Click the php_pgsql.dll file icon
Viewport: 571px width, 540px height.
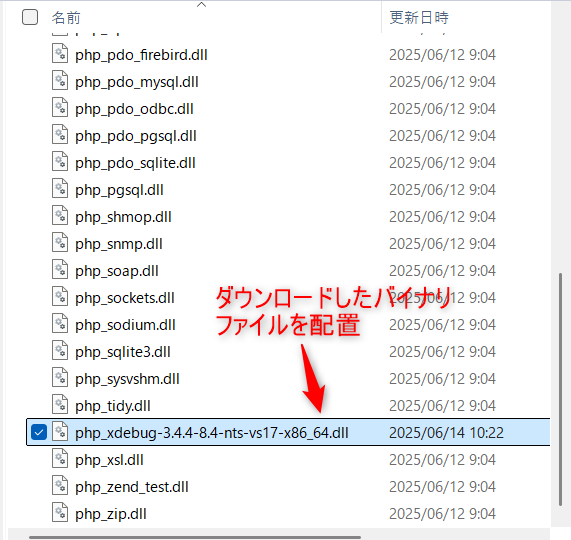click(60, 189)
